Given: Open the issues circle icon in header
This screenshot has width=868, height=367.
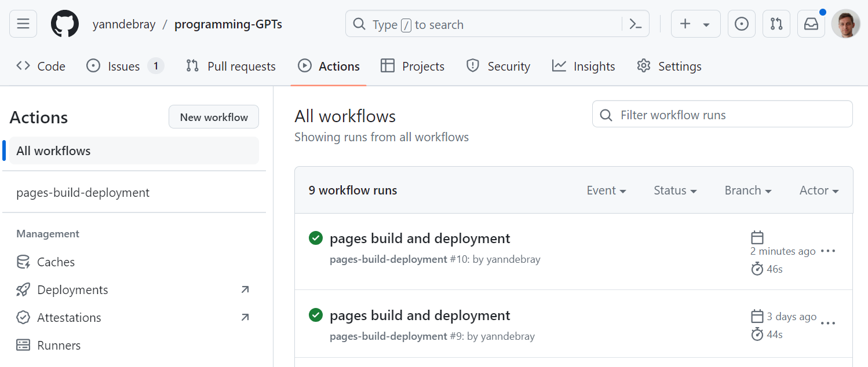Looking at the screenshot, I should (x=742, y=24).
